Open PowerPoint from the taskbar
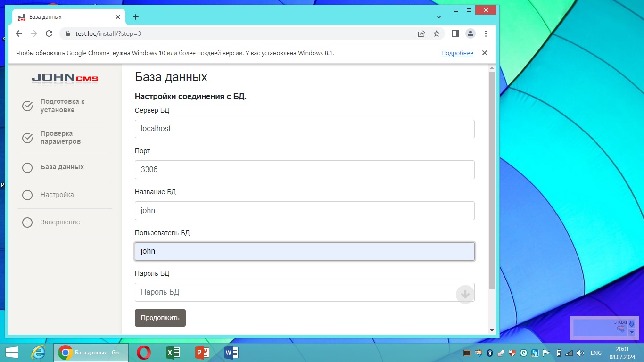Screen dimensions: 644x362 pos(202,353)
